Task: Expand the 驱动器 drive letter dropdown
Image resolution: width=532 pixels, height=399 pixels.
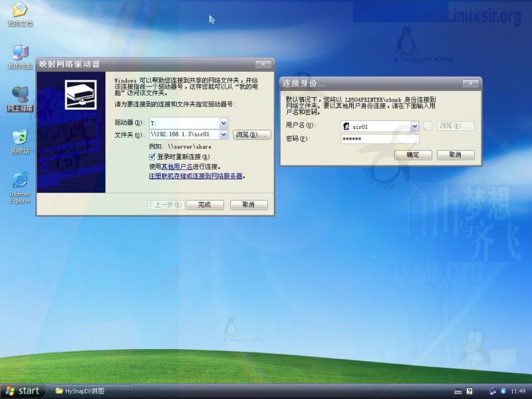Action: 223,123
